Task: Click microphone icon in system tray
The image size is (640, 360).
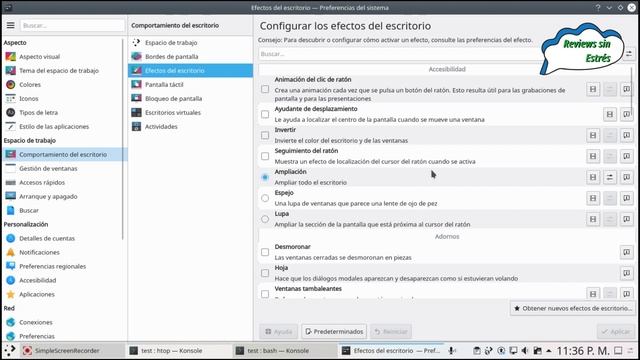Action: [x=452, y=351]
